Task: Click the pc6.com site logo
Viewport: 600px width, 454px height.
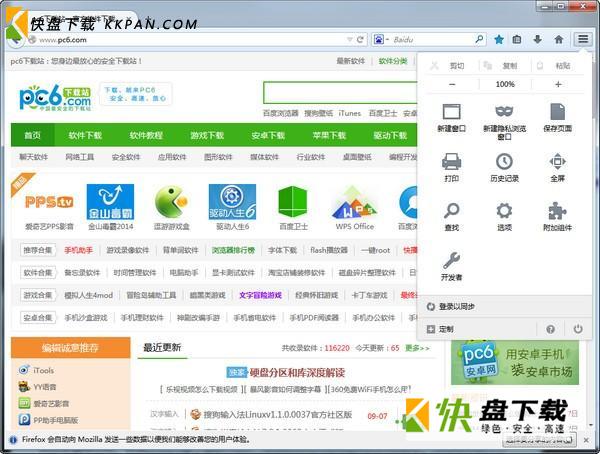Action: tap(55, 97)
